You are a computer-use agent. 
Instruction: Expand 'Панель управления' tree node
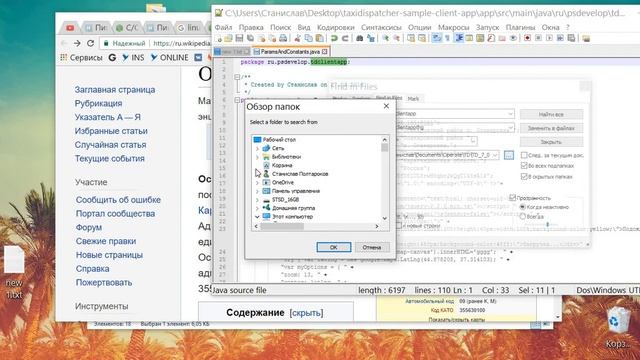tap(257, 191)
